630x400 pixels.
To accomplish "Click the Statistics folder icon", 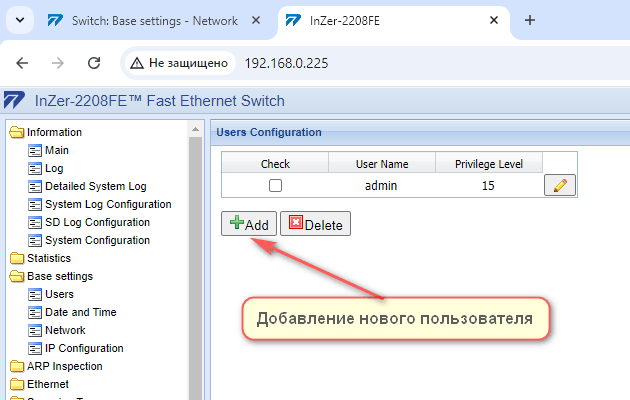I will [17, 258].
